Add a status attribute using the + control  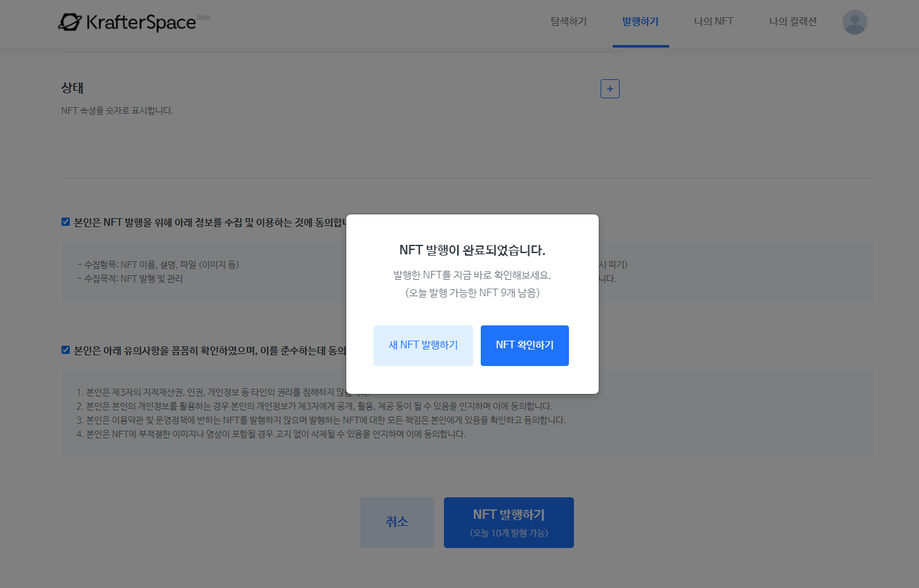[609, 89]
